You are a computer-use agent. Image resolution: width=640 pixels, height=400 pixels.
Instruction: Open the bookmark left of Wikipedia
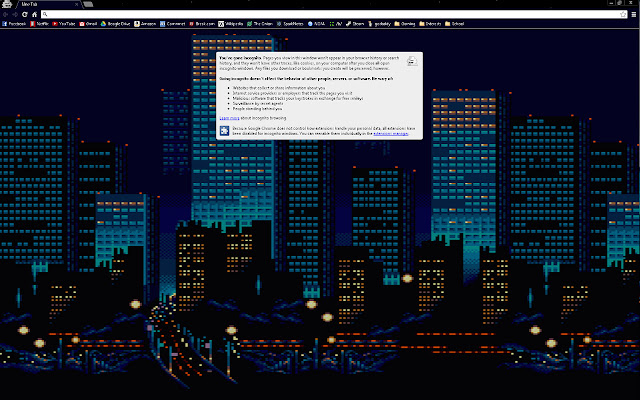[x=202, y=24]
